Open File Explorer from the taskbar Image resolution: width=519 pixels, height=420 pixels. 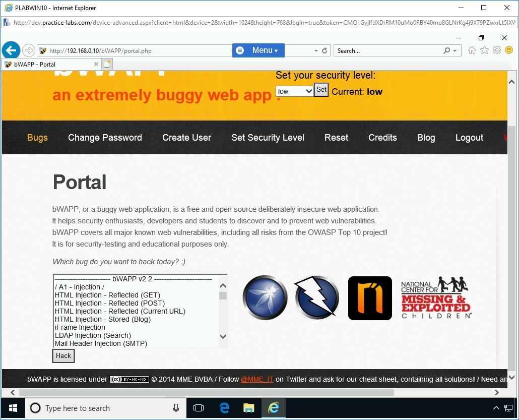248,408
